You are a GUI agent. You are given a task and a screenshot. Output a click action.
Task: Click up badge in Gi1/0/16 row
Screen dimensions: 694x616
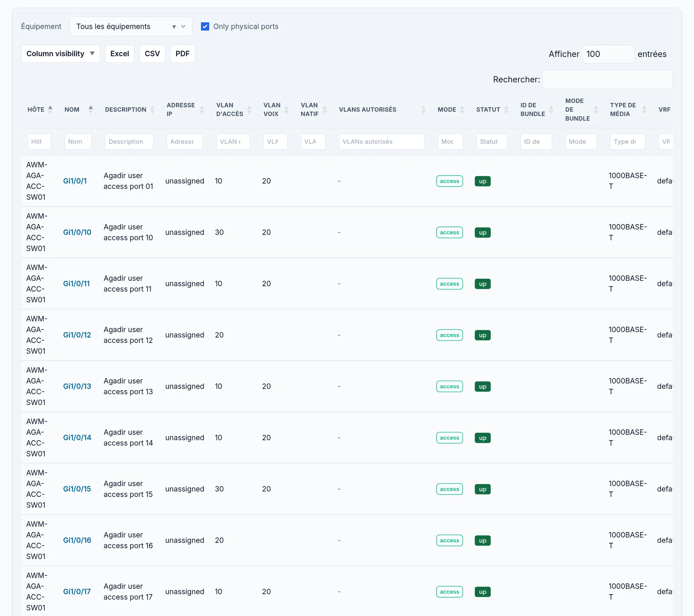[483, 541]
